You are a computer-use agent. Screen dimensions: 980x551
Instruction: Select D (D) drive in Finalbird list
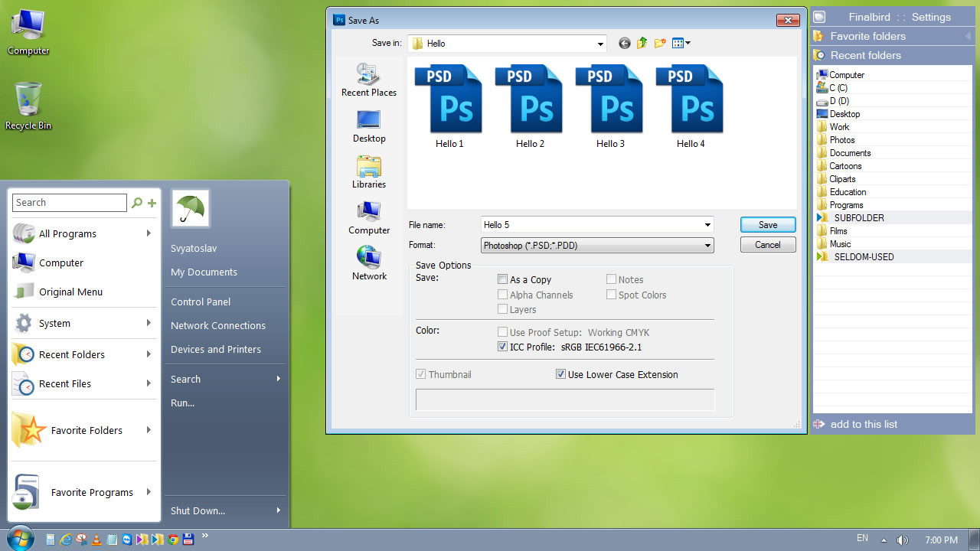(893, 101)
